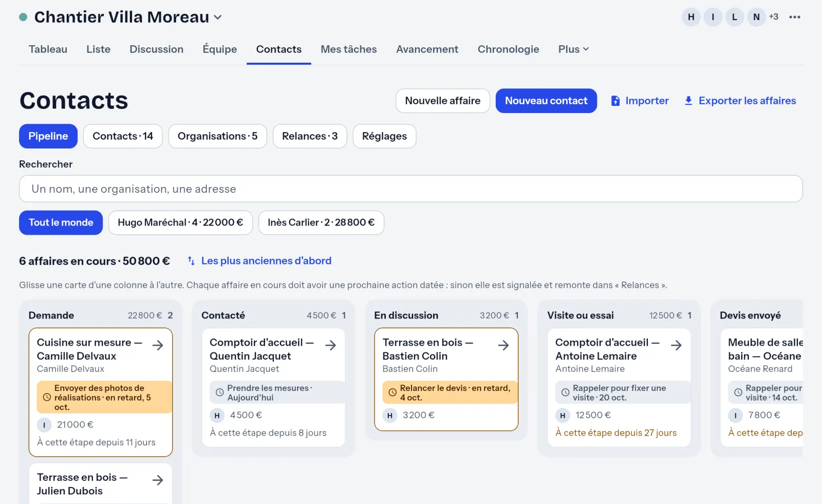Select the Tout le monde filter
Screen dimensions: 822x504
61,222
